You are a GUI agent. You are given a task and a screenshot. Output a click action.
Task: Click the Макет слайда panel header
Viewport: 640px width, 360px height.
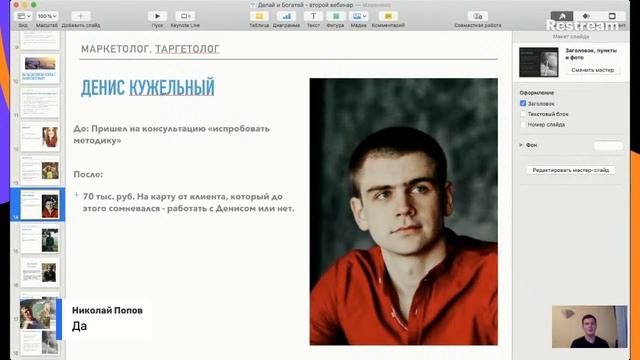(571, 37)
